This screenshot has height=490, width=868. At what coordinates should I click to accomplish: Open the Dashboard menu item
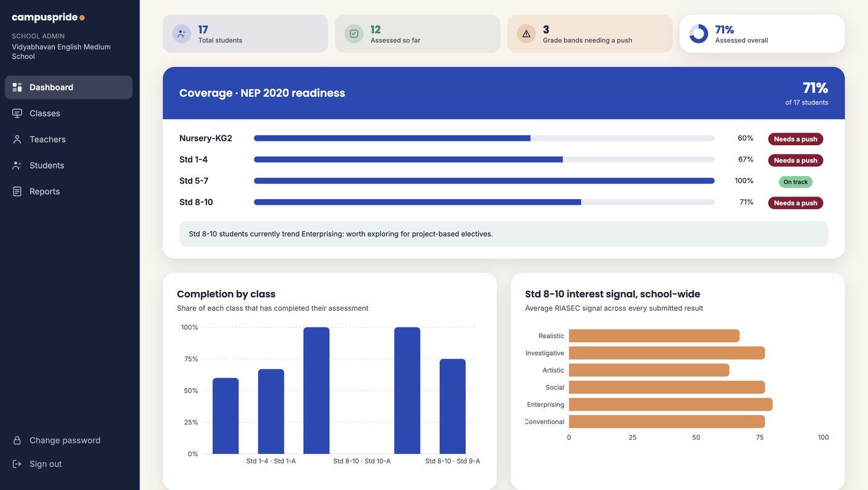pos(68,87)
